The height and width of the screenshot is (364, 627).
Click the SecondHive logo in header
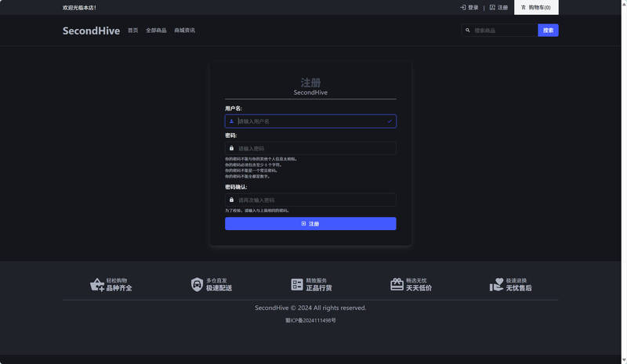pyautogui.click(x=91, y=31)
